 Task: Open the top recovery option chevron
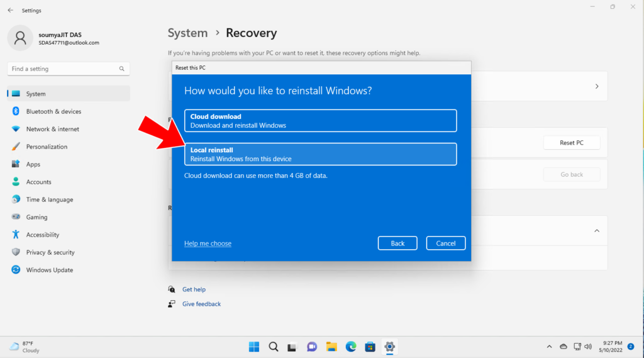pyautogui.click(x=597, y=86)
